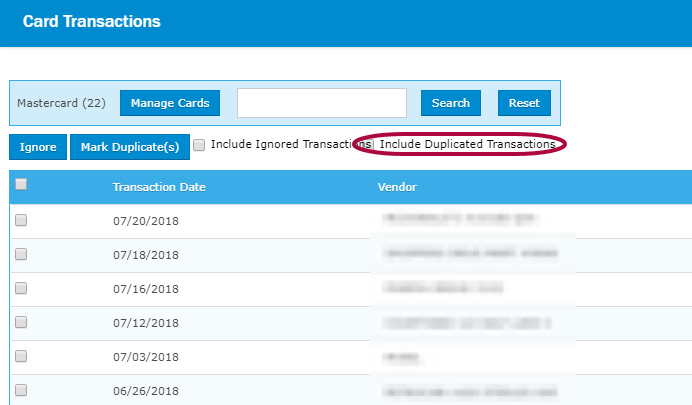Click the Manage Cards button

click(x=169, y=103)
